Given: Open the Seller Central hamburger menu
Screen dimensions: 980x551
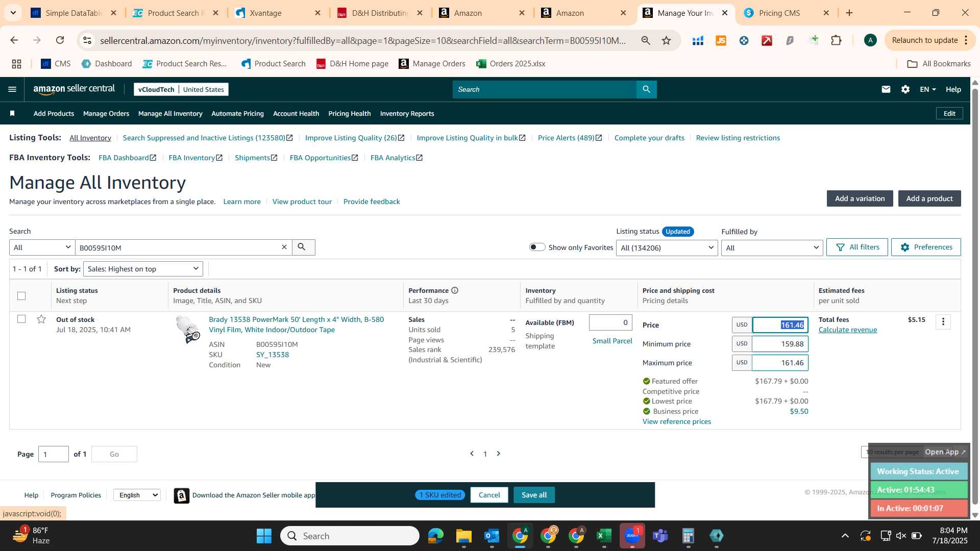Looking at the screenshot, I should click(12, 89).
